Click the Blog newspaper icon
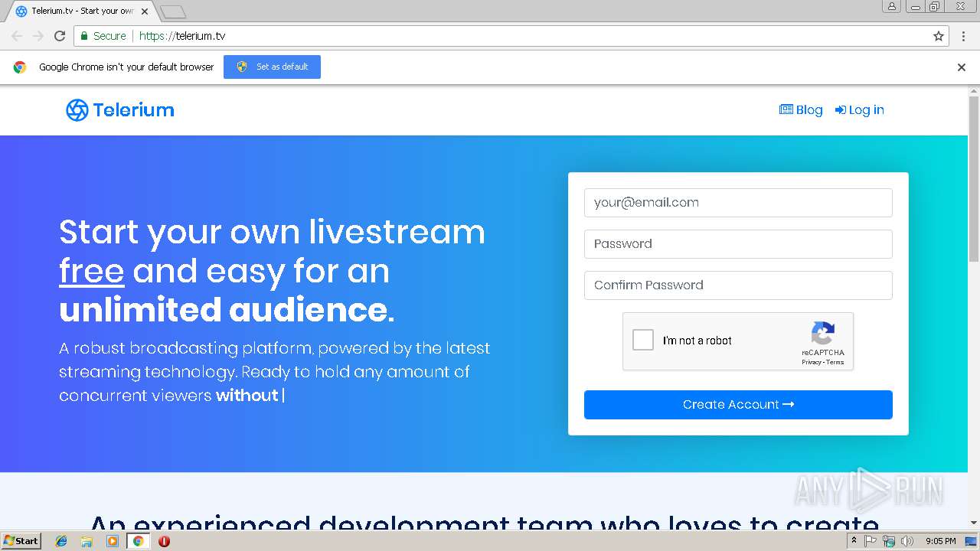Image resolution: width=980 pixels, height=551 pixels. (786, 109)
